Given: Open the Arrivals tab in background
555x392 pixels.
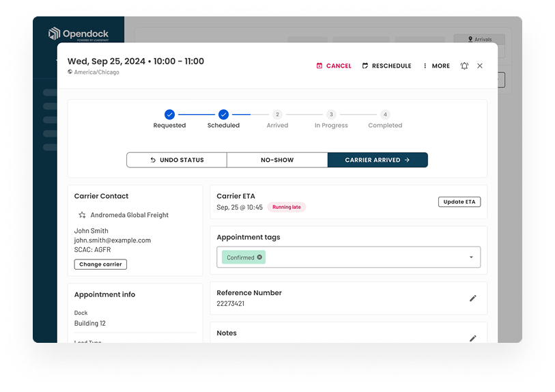Looking at the screenshot, I should point(479,40).
